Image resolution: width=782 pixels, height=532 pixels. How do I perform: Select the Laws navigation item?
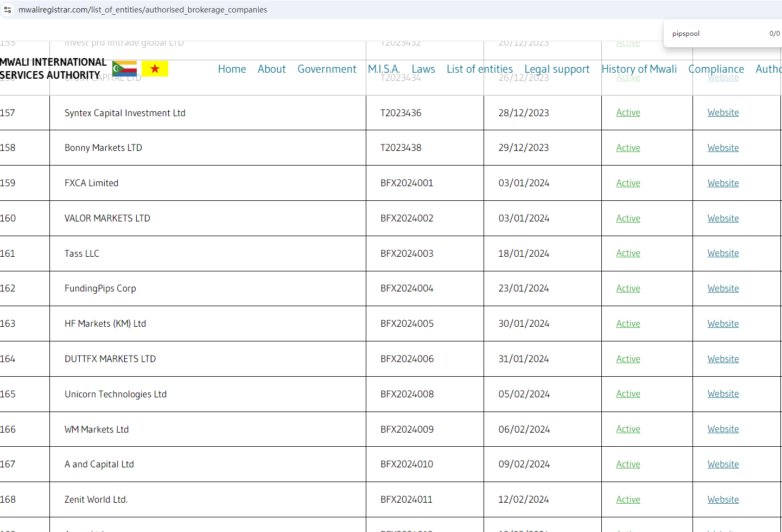tap(423, 69)
